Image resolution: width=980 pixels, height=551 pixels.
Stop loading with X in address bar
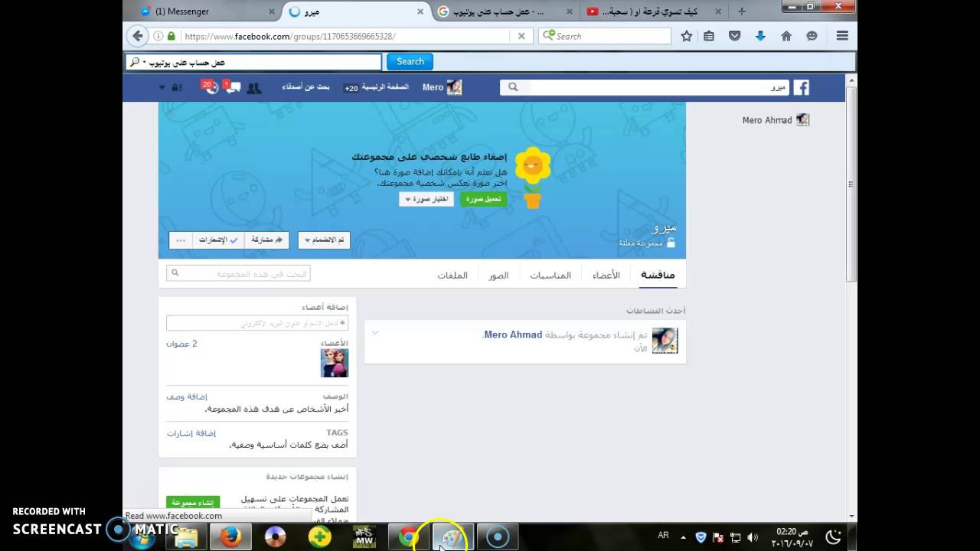[x=521, y=36]
